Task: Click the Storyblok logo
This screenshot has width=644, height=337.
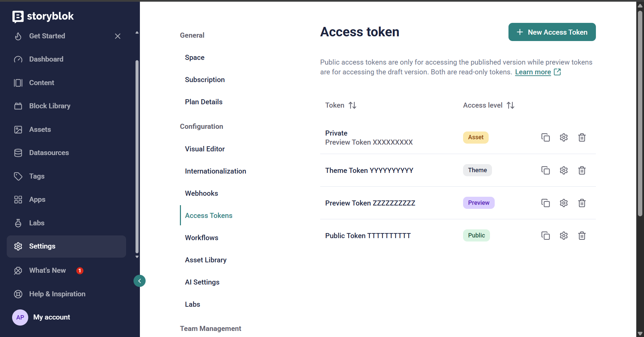Action: 43,16
